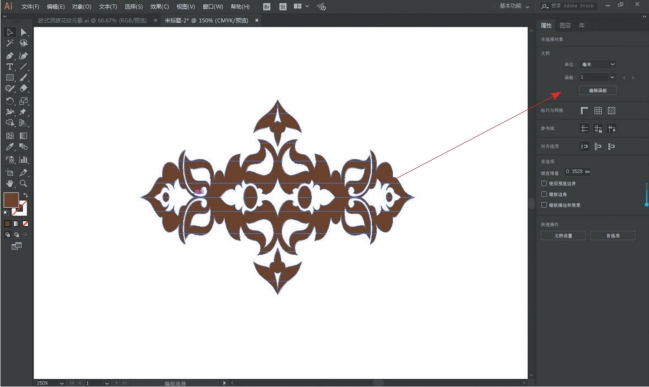Choose the Symbol Sprayer tool
Image resolution: width=649 pixels, height=387 pixels.
(x=10, y=159)
